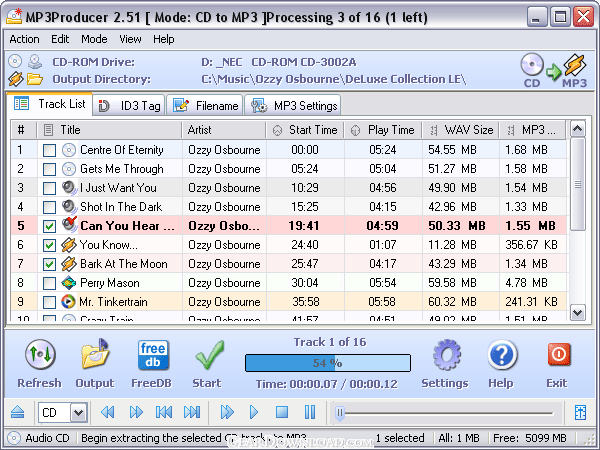Sort by the Title column header

pos(109,130)
